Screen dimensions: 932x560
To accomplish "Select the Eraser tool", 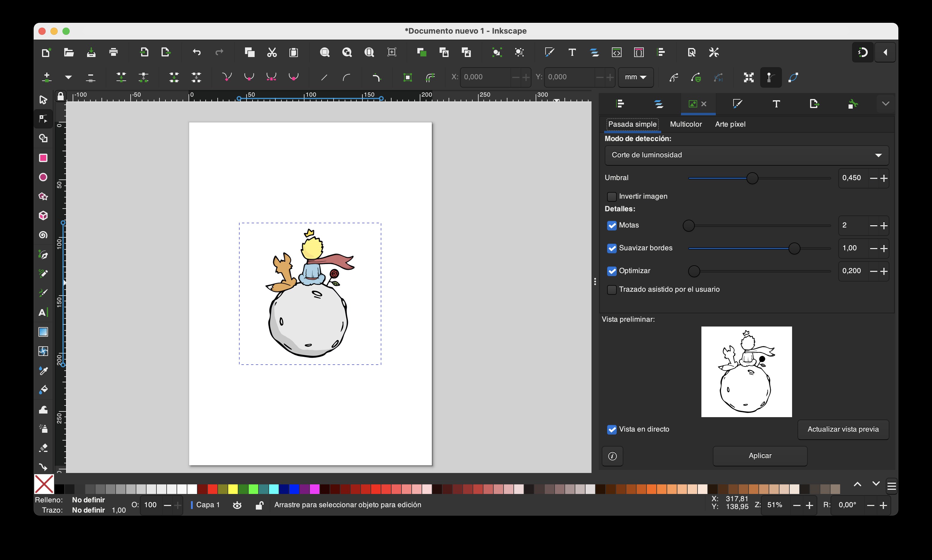I will click(x=43, y=448).
